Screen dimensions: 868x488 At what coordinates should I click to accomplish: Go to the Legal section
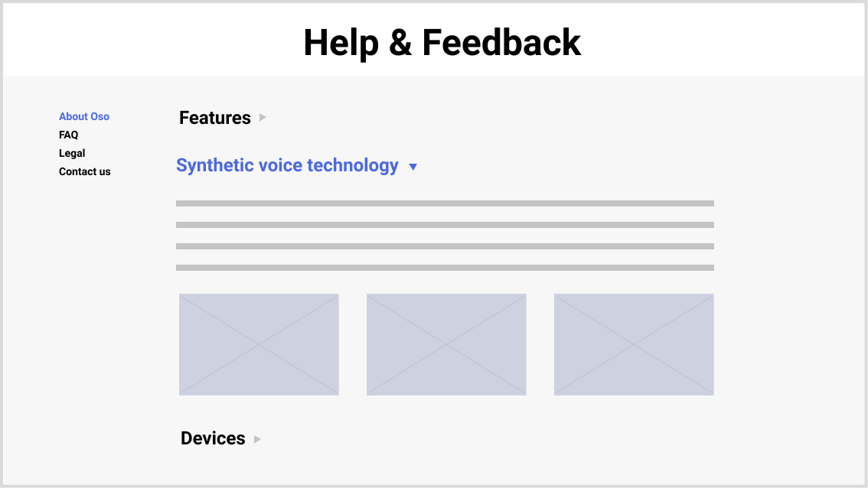[72, 153]
